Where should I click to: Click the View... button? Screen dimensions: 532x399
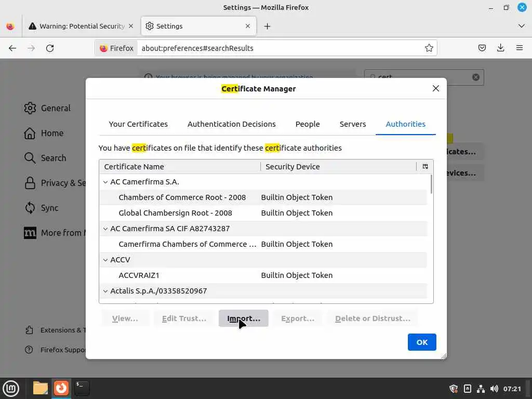click(x=125, y=318)
